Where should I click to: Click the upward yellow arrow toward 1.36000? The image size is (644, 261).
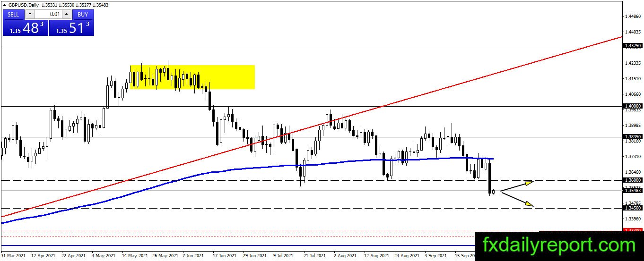point(517,186)
